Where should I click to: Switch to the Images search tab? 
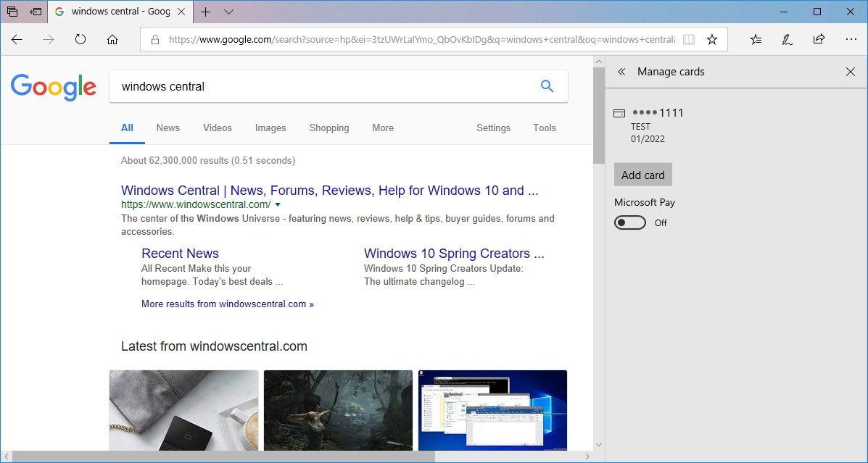270,128
